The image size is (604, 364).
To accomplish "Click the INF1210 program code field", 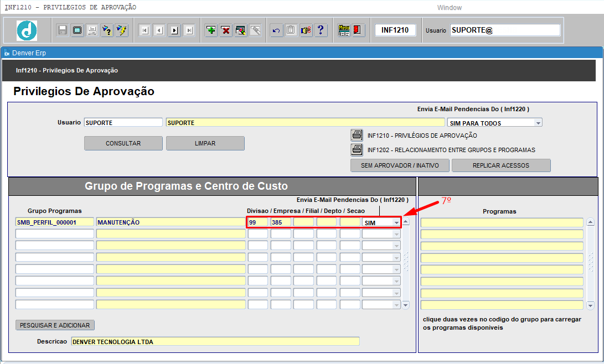I will [395, 30].
